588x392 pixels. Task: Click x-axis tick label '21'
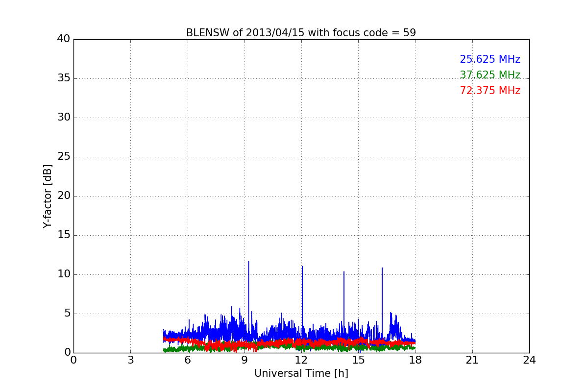[x=472, y=360]
